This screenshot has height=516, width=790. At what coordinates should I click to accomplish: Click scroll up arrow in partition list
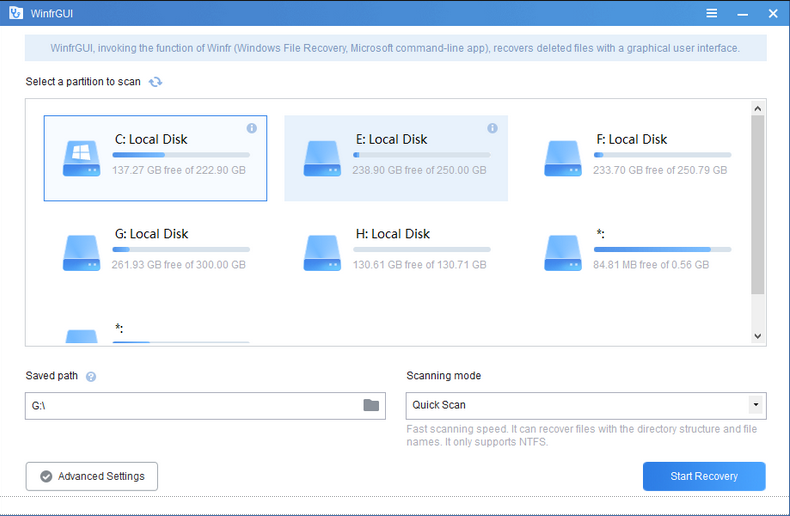coord(757,108)
